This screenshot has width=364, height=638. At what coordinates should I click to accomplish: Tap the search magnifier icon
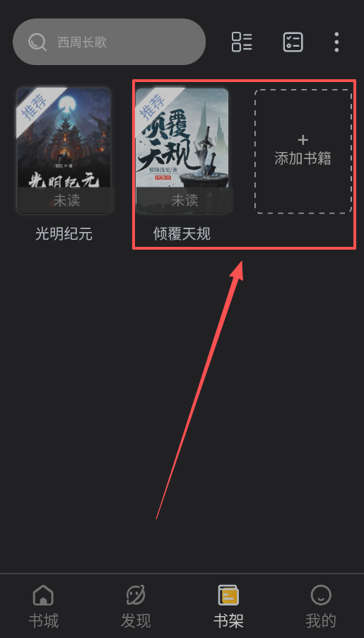37,42
